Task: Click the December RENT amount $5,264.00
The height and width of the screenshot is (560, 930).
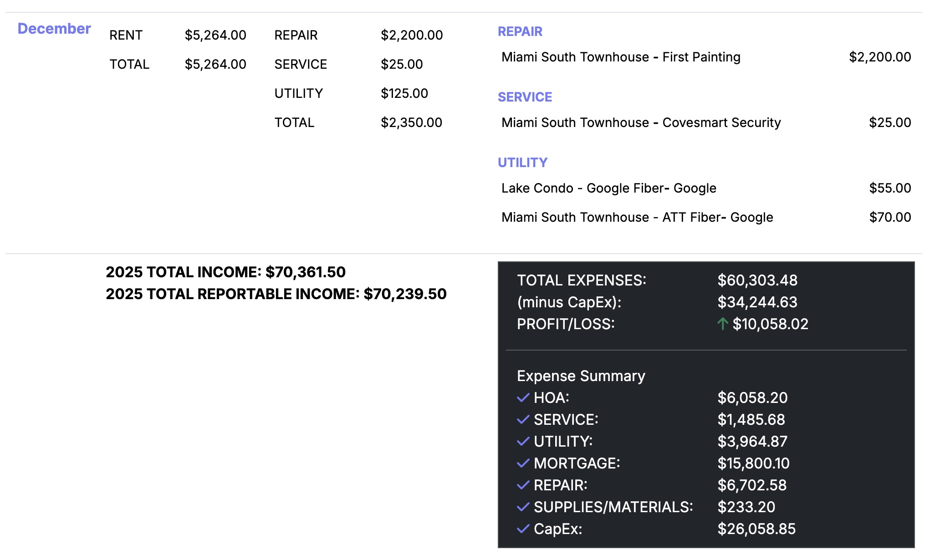Action: point(216,35)
